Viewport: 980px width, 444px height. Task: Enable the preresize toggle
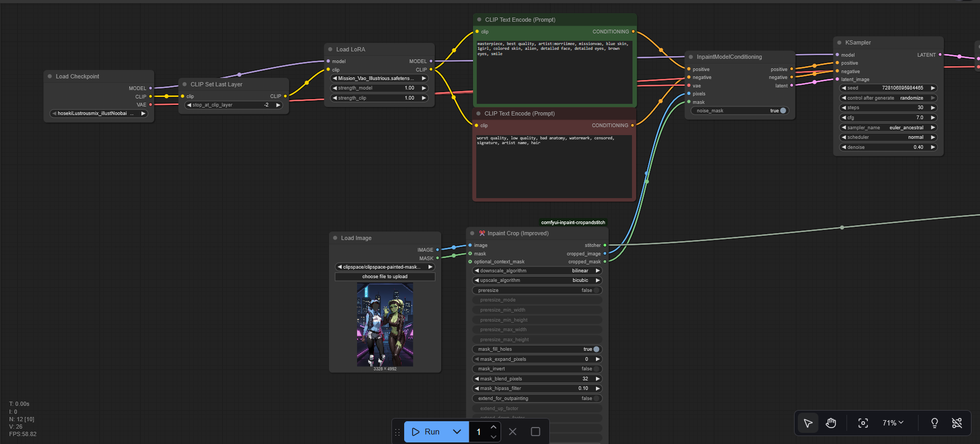click(x=596, y=290)
